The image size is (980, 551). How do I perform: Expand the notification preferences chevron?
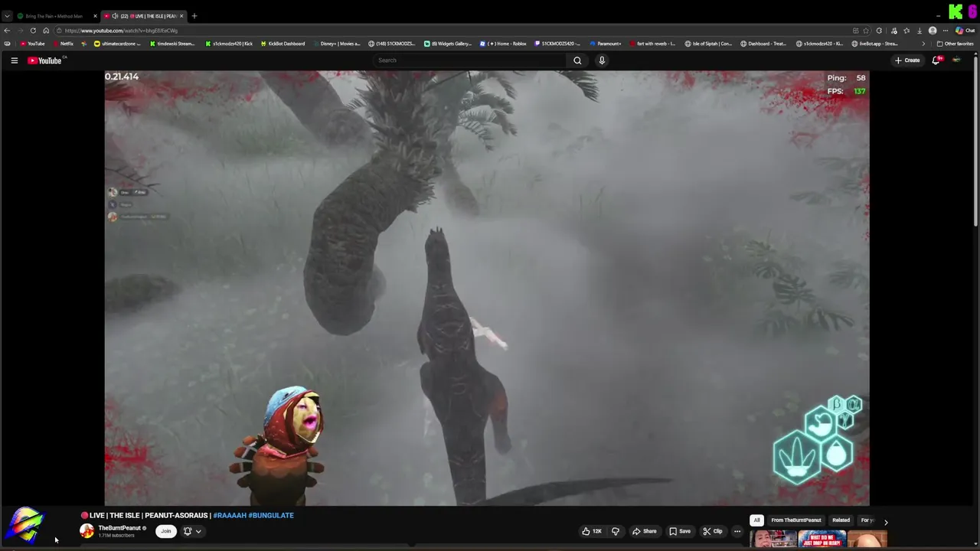pyautogui.click(x=198, y=531)
